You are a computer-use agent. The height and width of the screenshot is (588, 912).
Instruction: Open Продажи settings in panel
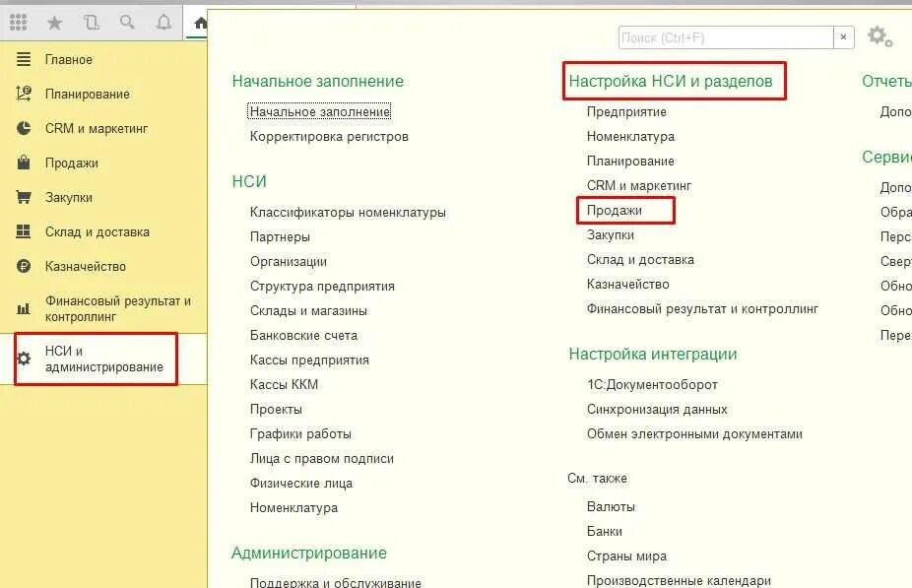615,210
